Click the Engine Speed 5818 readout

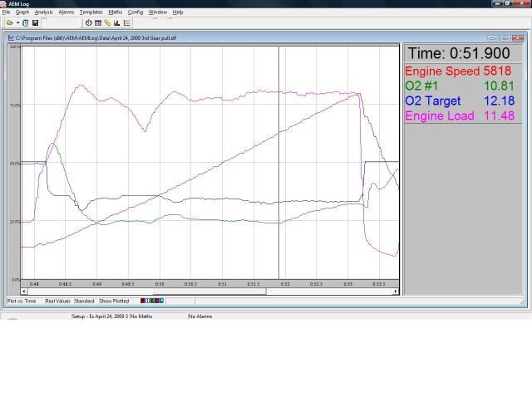pyautogui.click(x=458, y=71)
